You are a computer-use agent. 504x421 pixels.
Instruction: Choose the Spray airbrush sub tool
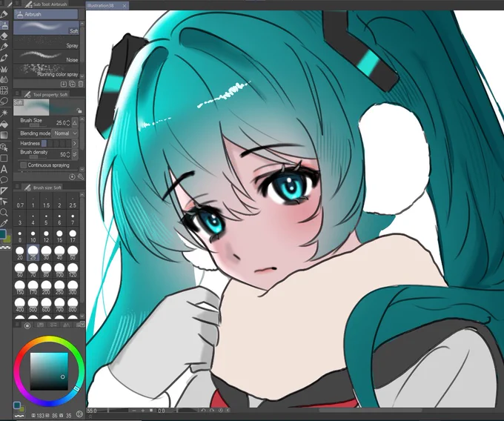(46, 42)
